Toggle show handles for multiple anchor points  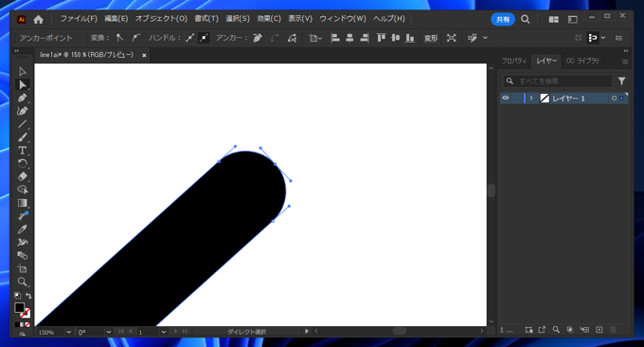[x=189, y=38]
